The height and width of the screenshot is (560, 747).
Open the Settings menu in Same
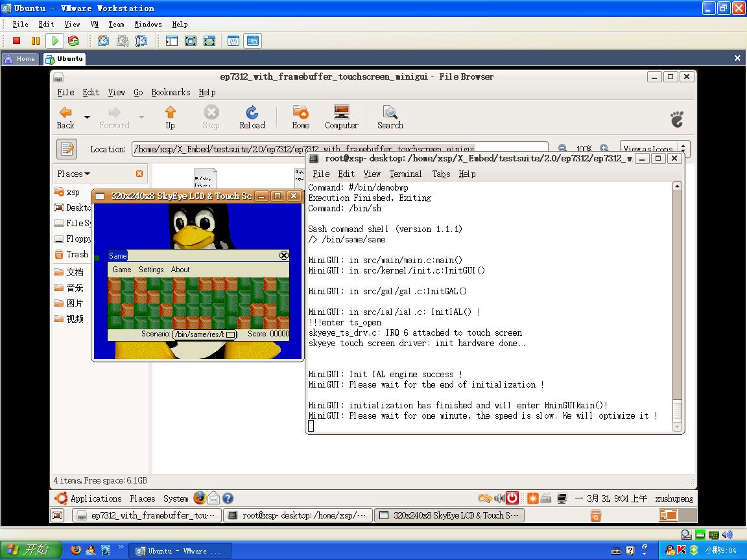coord(151,270)
